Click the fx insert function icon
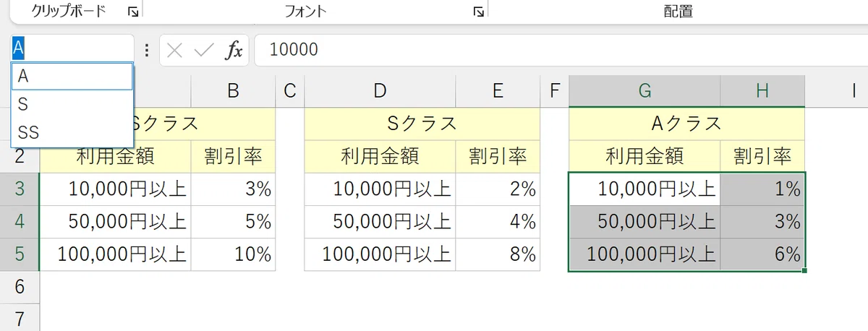The image size is (868, 331). click(x=234, y=50)
